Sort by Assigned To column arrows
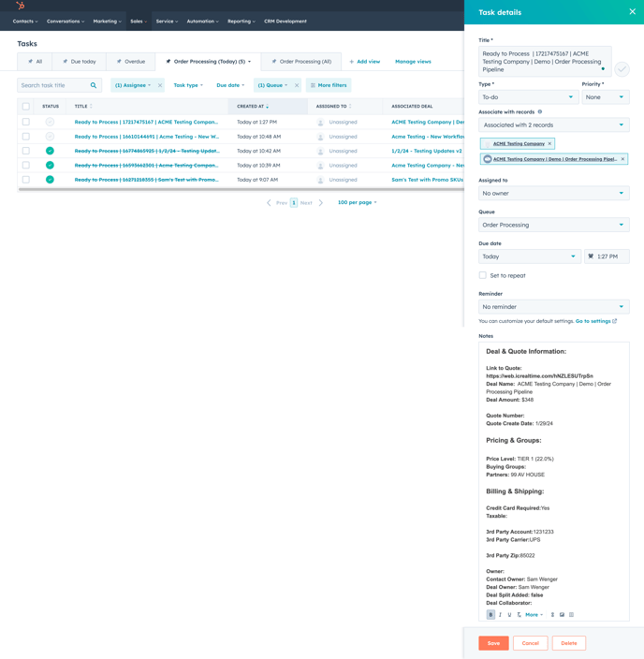This screenshot has width=644, height=659. 350,107
